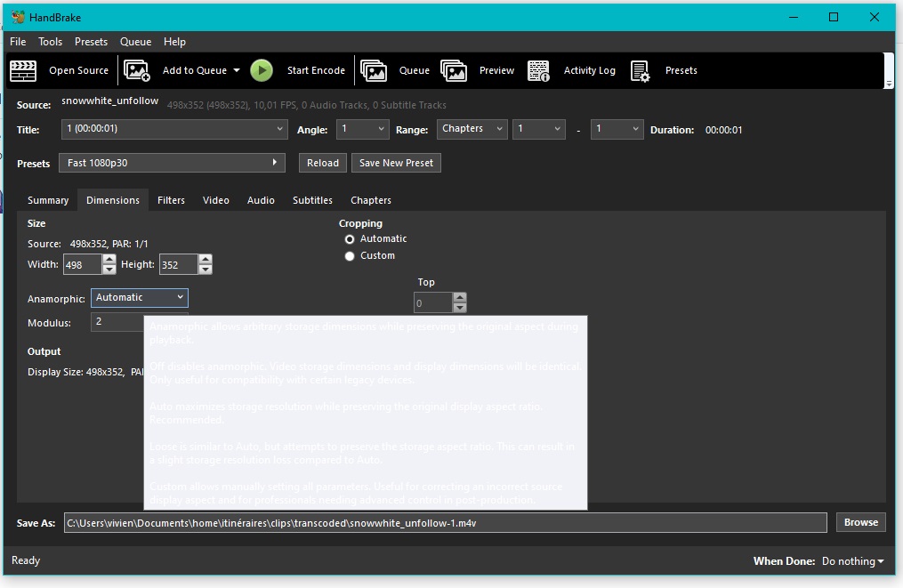The width and height of the screenshot is (903, 588).
Task: Switch to the Chapters tab
Action: tap(371, 200)
